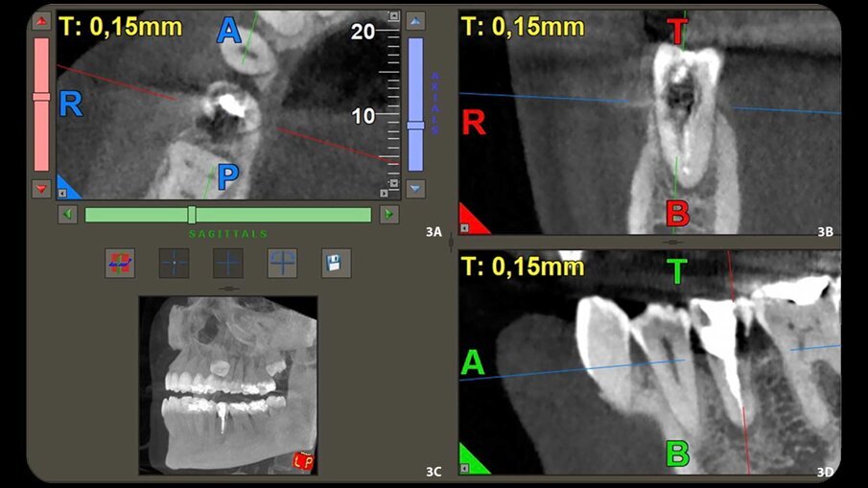Screen dimensions: 868x488
Task: Click small square arrow in blue corner triangle
Action: tap(62, 193)
